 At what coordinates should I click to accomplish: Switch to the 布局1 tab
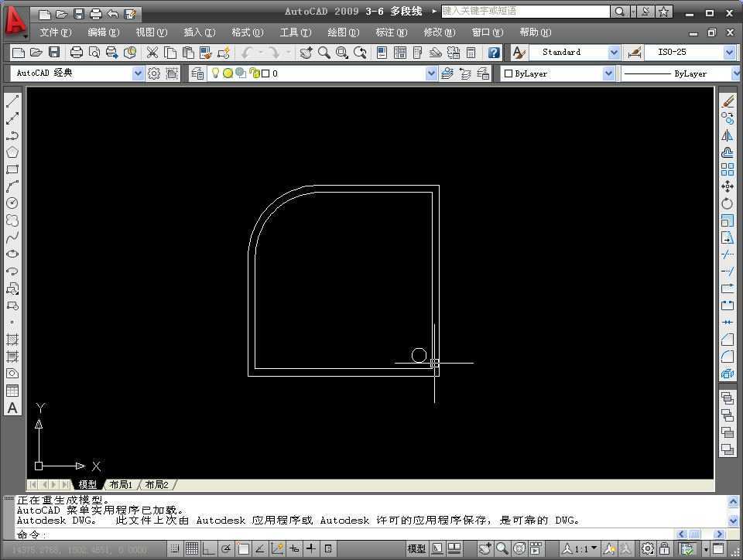[121, 485]
